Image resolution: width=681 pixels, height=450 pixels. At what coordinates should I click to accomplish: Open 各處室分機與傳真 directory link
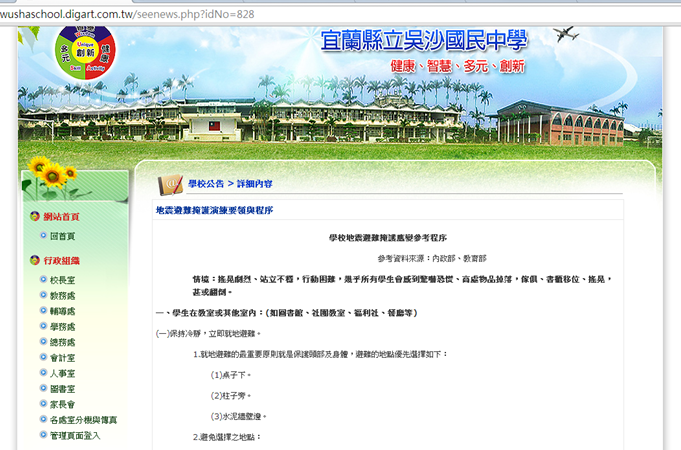coord(82,420)
